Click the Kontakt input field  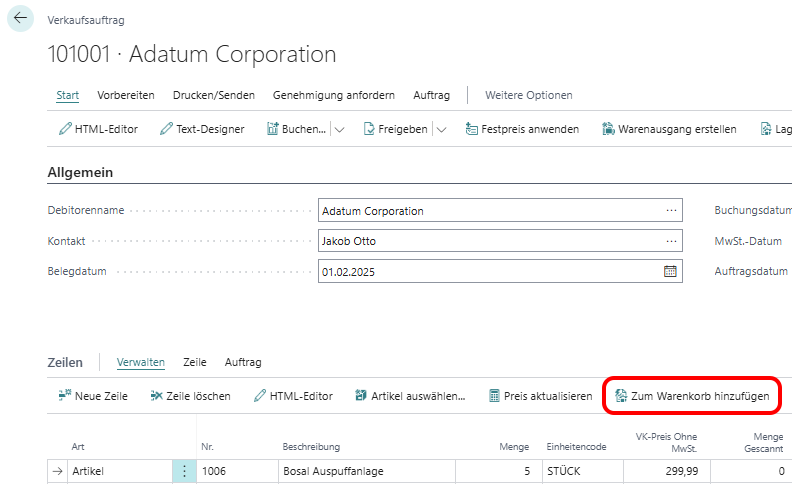coord(488,241)
